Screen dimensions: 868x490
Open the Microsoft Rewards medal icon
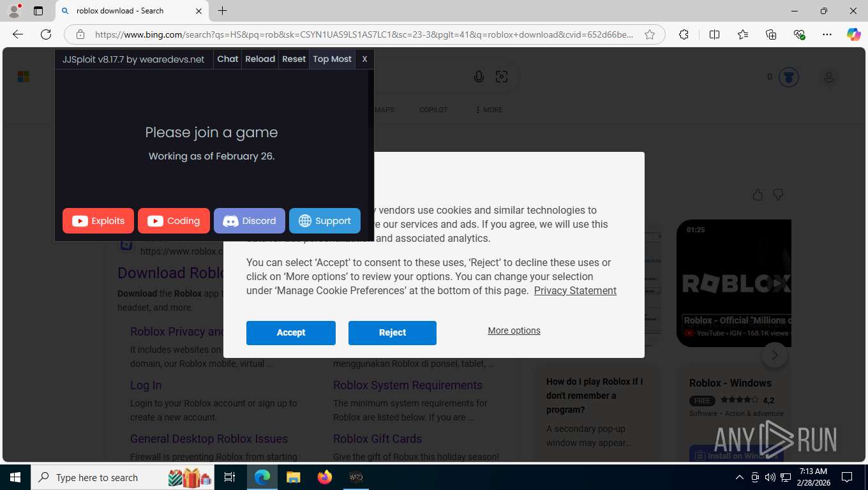tap(789, 77)
